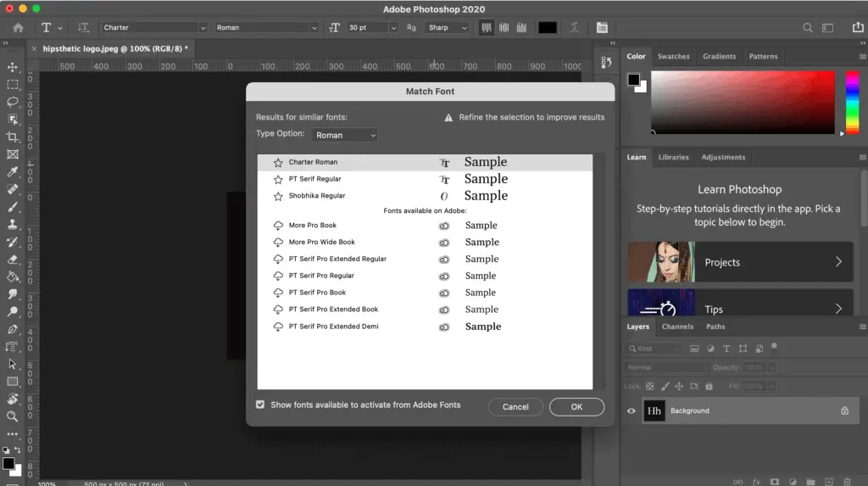Select the Path Selection arrow tool
The height and width of the screenshot is (486, 868).
12,364
